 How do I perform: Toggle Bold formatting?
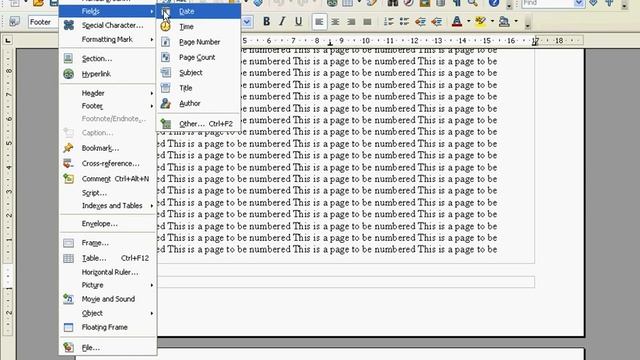coord(267,22)
